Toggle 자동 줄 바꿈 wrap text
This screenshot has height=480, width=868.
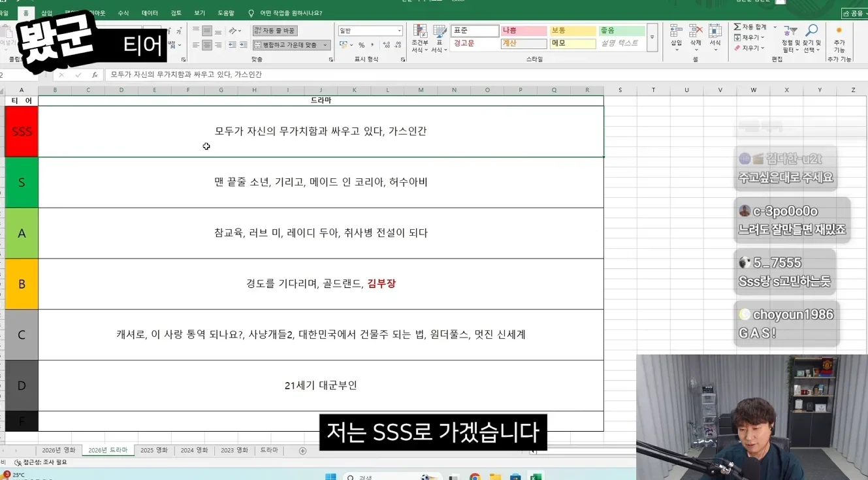coord(275,31)
